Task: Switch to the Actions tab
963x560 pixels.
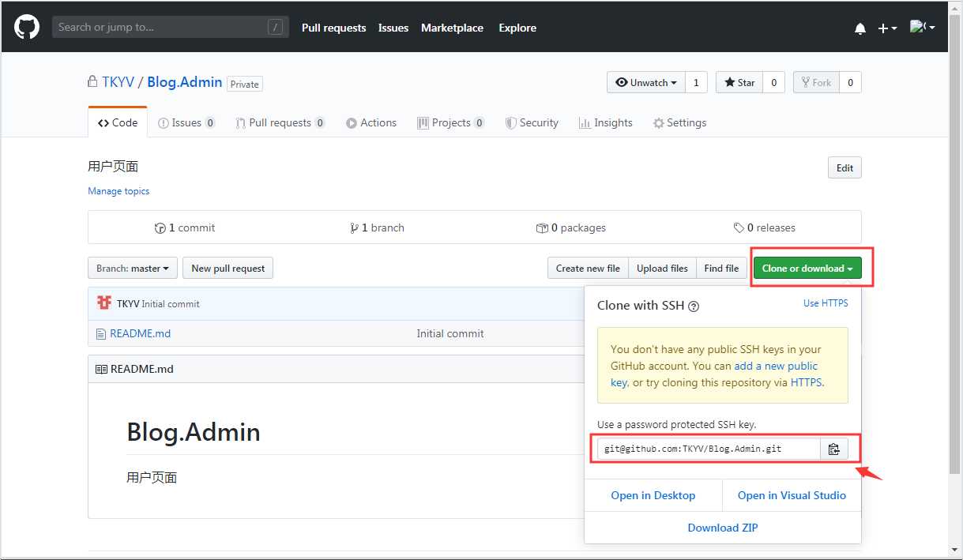Action: [x=371, y=122]
